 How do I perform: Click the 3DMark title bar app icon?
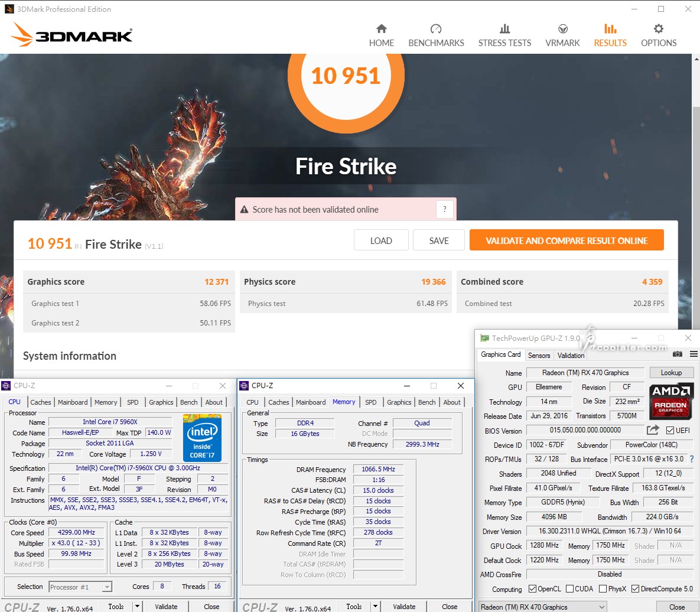(9, 9)
